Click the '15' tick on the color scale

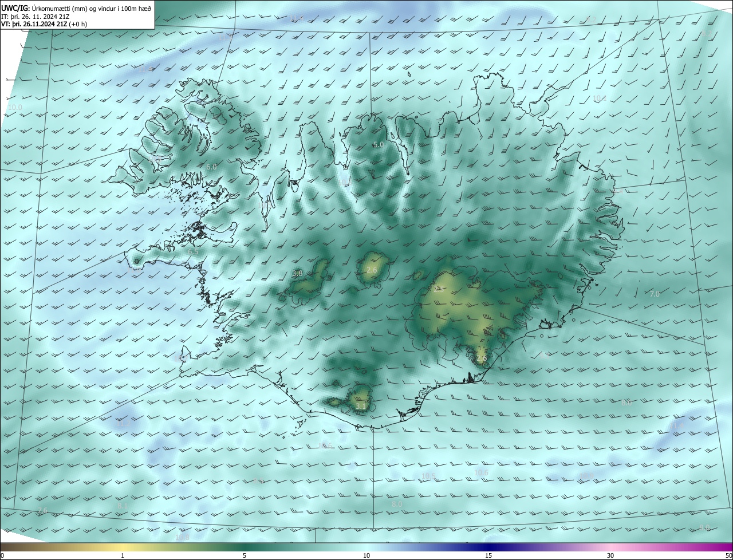click(488, 555)
